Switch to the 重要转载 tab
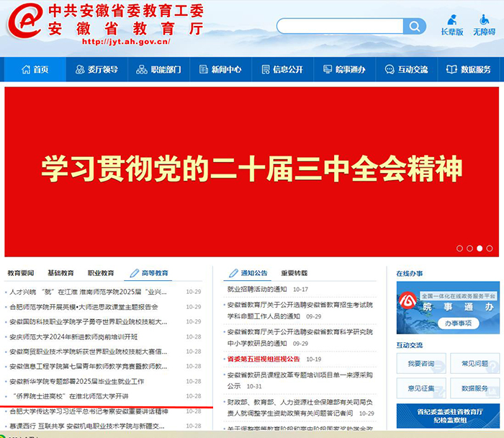 click(x=294, y=273)
